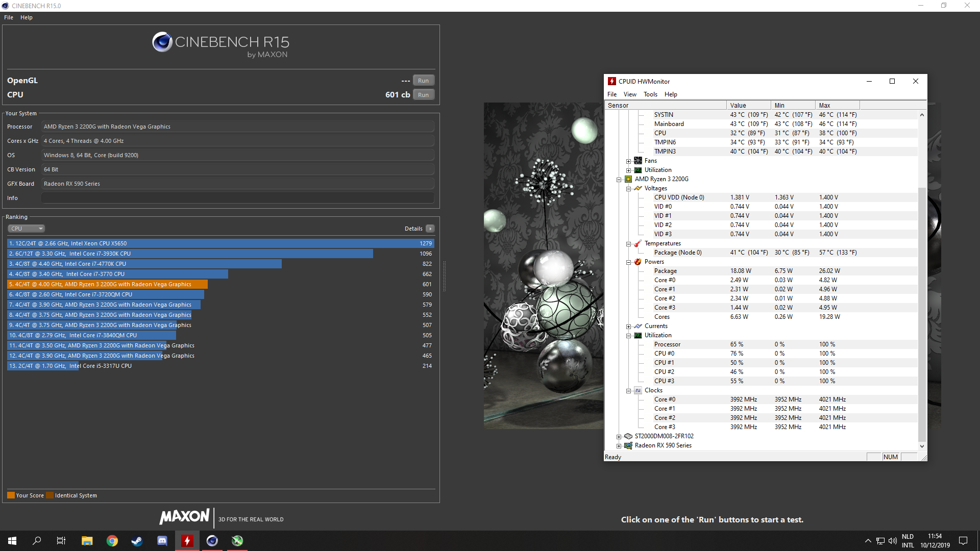
Task: Run the CPU benchmark test
Action: click(423, 95)
